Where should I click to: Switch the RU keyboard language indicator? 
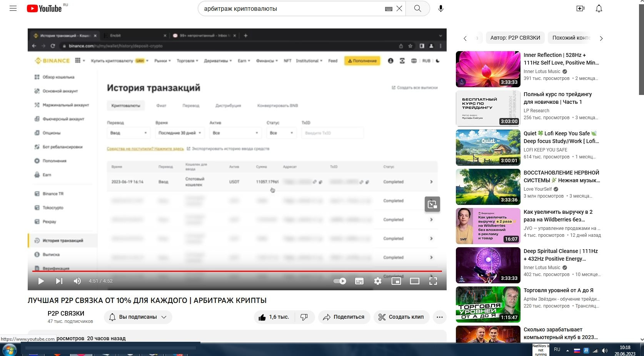(557, 349)
